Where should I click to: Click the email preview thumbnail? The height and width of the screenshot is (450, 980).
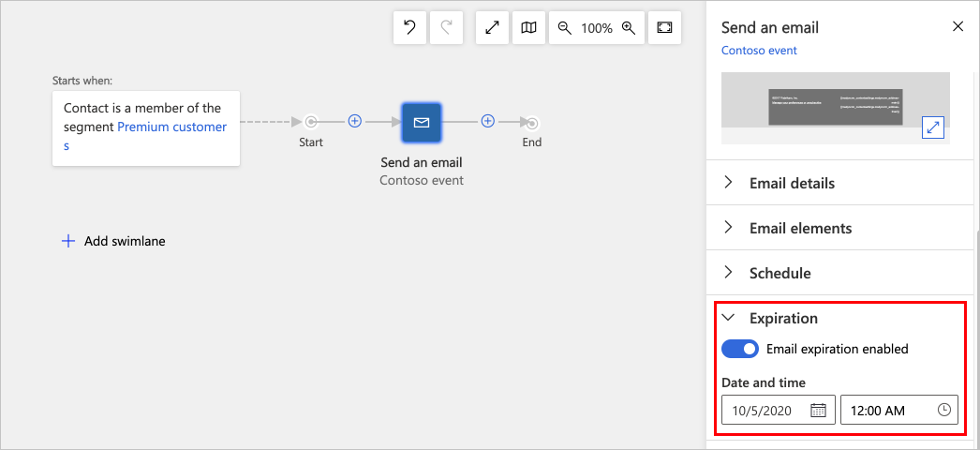tap(836, 108)
